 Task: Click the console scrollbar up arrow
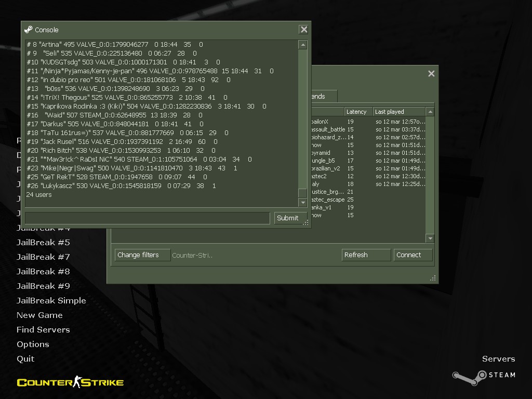303,45
